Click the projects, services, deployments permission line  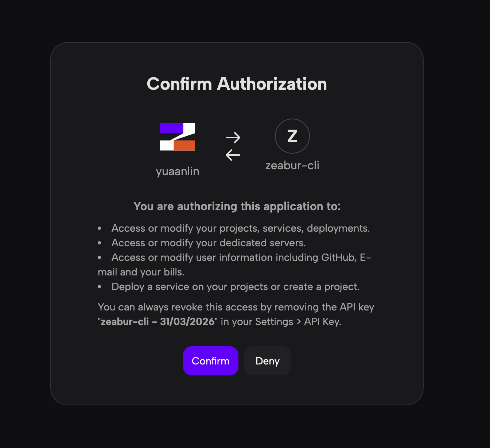coord(241,228)
